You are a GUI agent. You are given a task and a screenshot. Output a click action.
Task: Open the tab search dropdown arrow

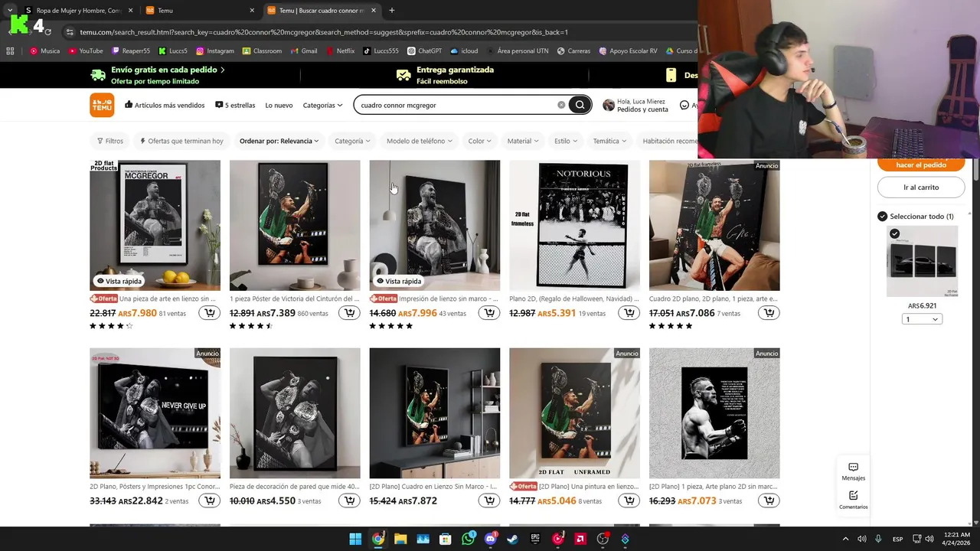10,11
